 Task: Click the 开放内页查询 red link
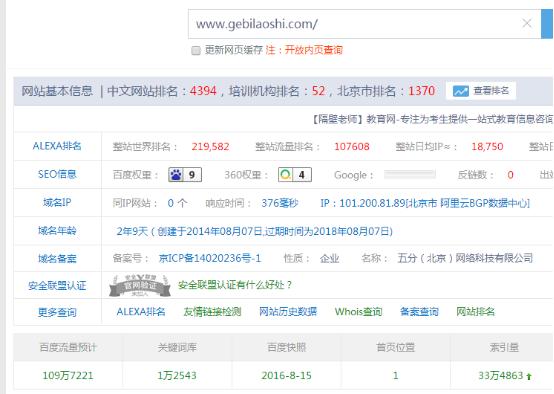pos(314,50)
